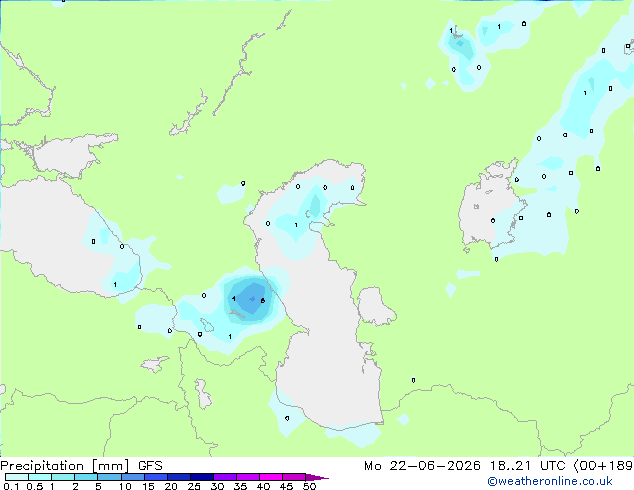The image size is (634, 490).
Task: Click the 30–35 mm purple legend swatch
Action: click(x=224, y=477)
